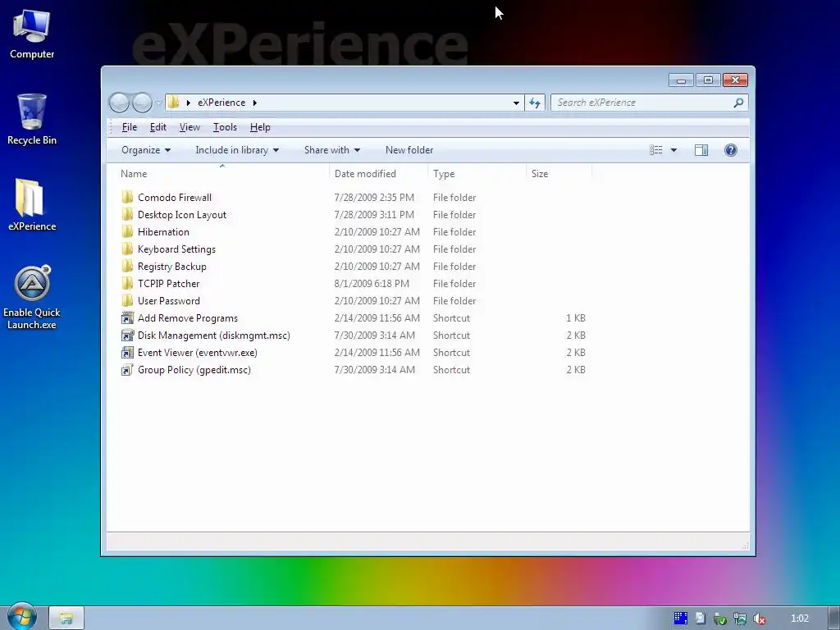The image size is (840, 630).
Task: Open the File menu
Action: [129, 127]
